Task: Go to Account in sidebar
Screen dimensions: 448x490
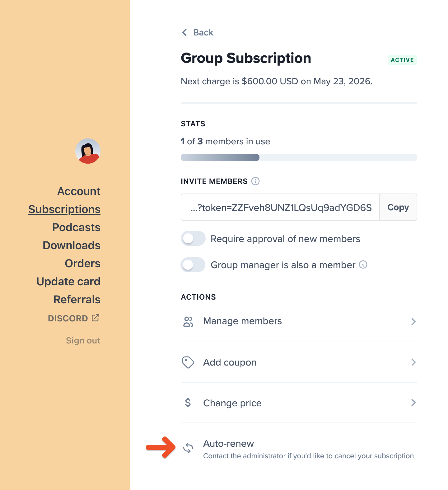Action: coord(79,191)
